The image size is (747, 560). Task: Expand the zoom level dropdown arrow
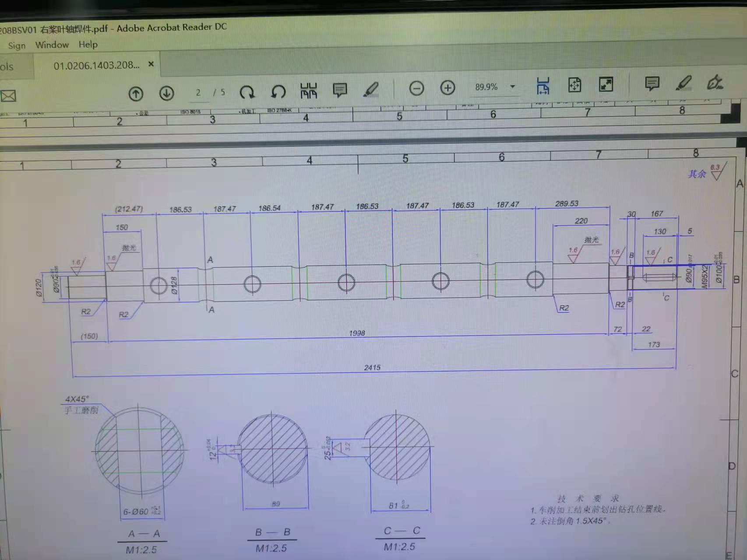[513, 87]
